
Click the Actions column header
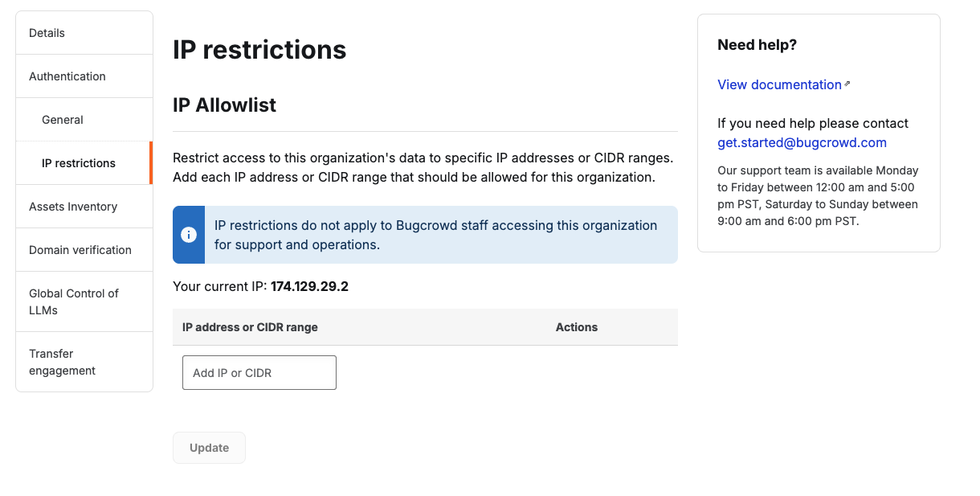[577, 327]
